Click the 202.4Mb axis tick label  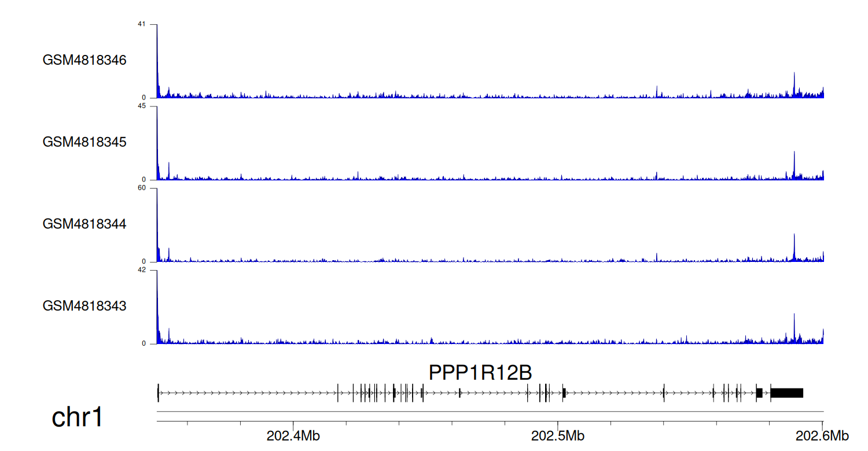click(293, 436)
